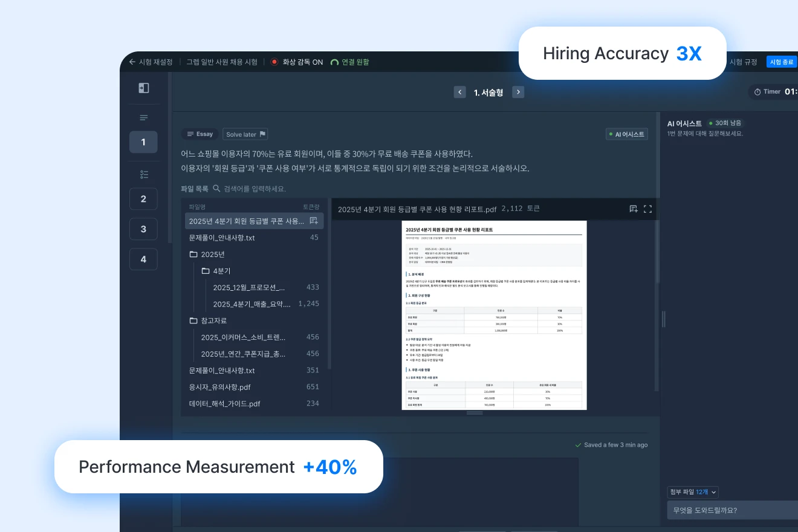Click the file list vertical scrollbar
The height and width of the screenshot is (532, 798).
(x=329, y=284)
